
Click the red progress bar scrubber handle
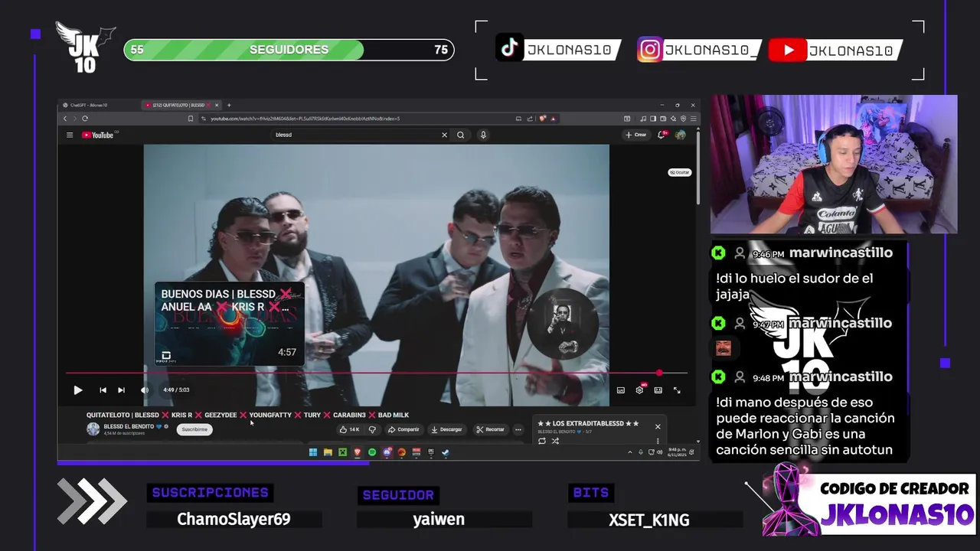pyautogui.click(x=659, y=373)
